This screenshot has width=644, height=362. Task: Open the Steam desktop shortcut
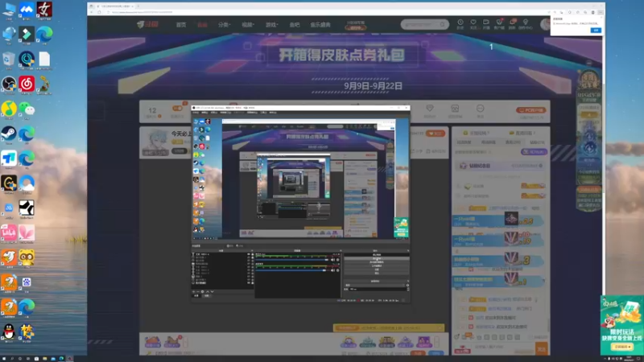[9, 134]
